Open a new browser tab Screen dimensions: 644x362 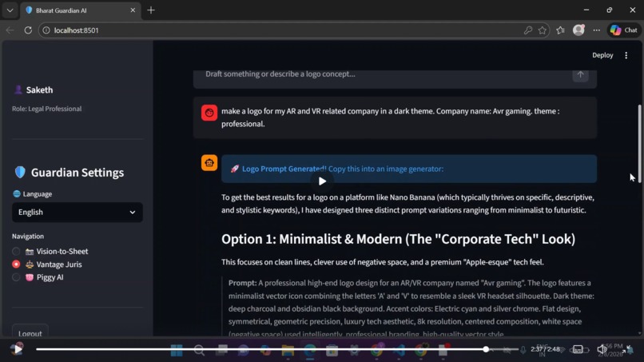(x=151, y=10)
